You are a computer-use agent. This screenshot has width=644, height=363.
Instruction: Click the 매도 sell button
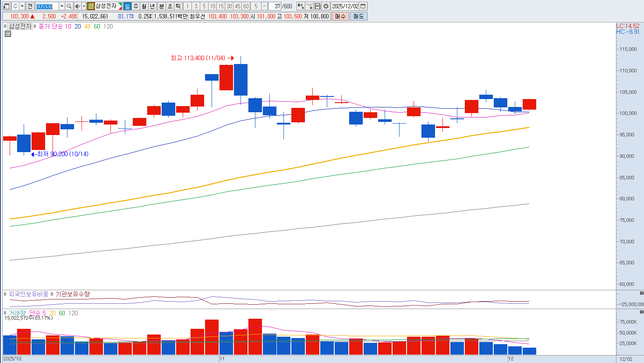tap(358, 16)
